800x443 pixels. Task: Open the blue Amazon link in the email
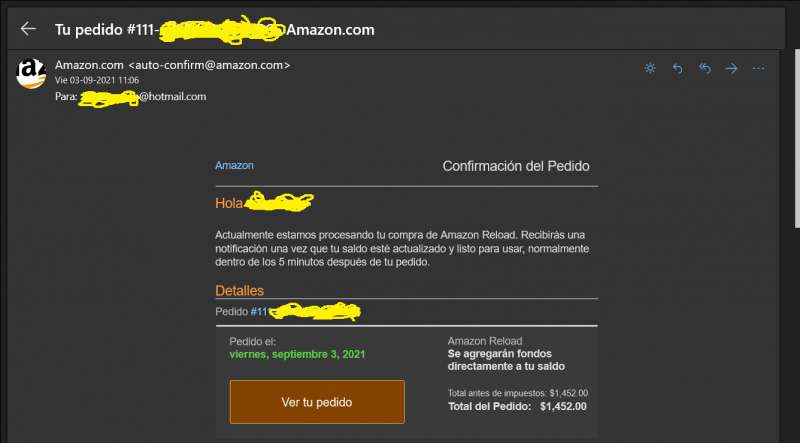234,165
